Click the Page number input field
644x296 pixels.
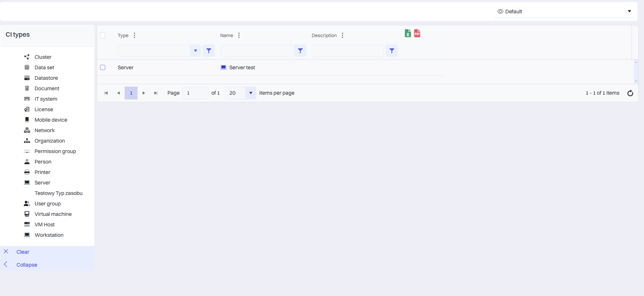pos(195,93)
